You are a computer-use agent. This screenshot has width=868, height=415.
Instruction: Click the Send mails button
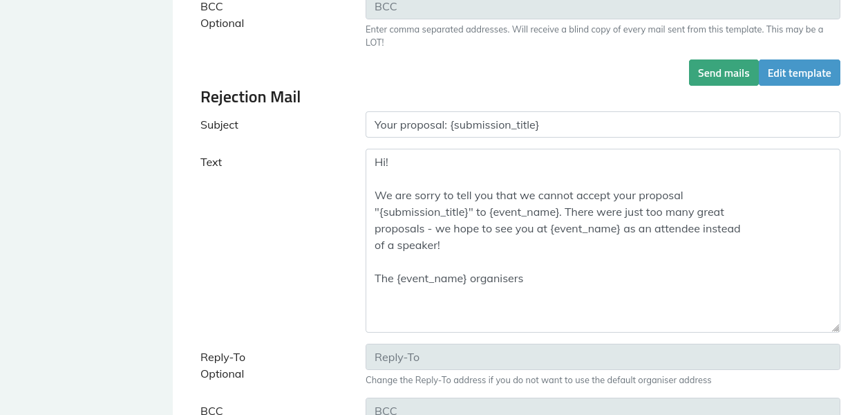point(724,73)
